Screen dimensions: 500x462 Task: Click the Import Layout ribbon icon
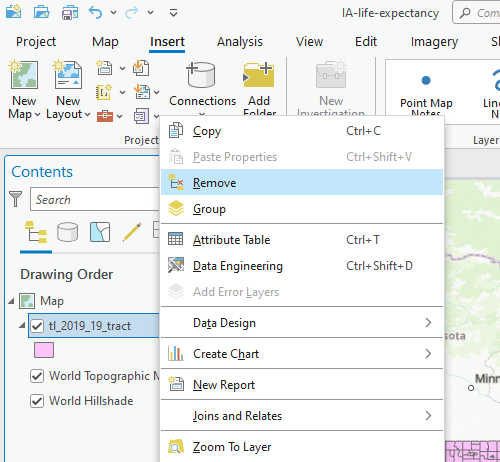click(142, 92)
